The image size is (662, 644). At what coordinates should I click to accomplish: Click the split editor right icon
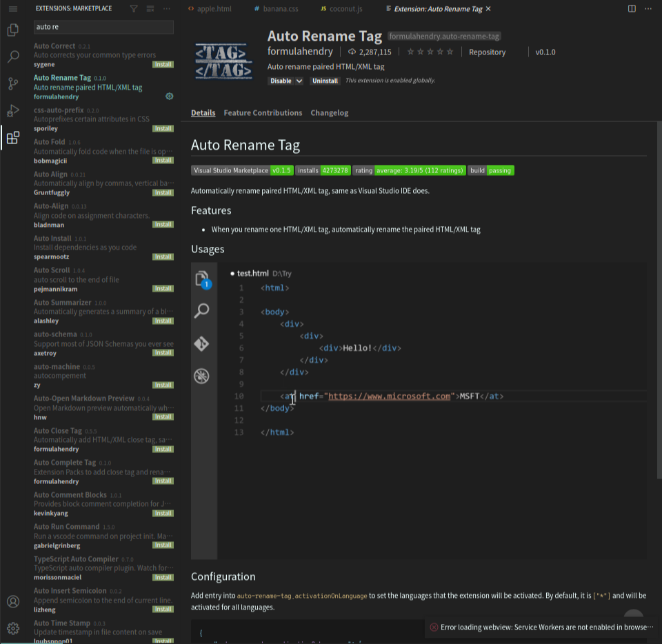point(632,9)
